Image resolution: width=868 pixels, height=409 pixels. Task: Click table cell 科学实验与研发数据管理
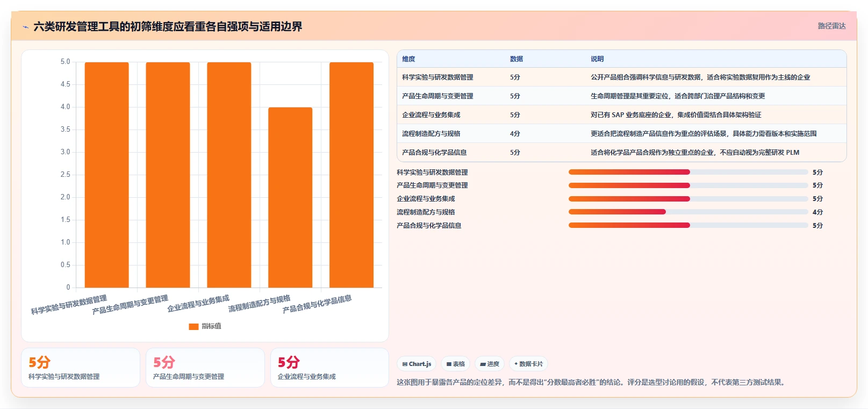click(x=437, y=77)
